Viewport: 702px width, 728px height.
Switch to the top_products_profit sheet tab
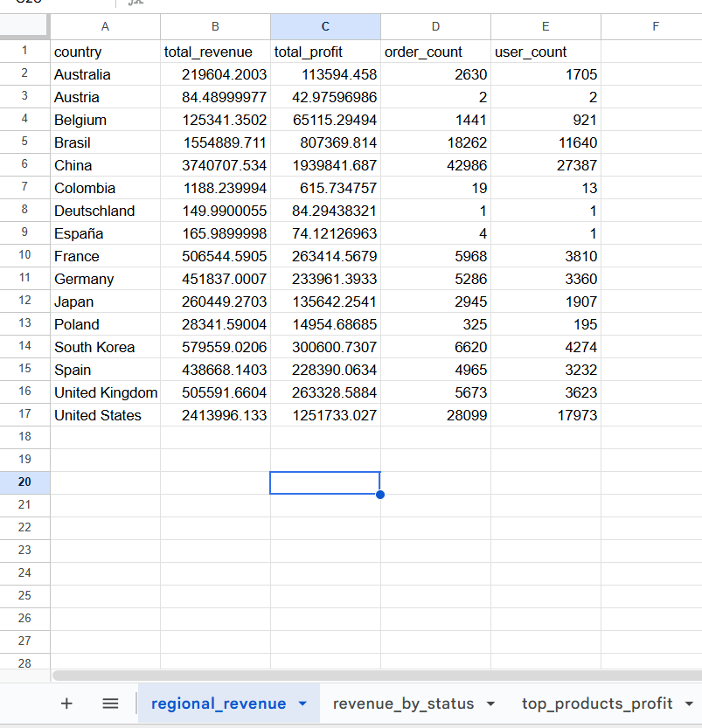[x=599, y=704]
